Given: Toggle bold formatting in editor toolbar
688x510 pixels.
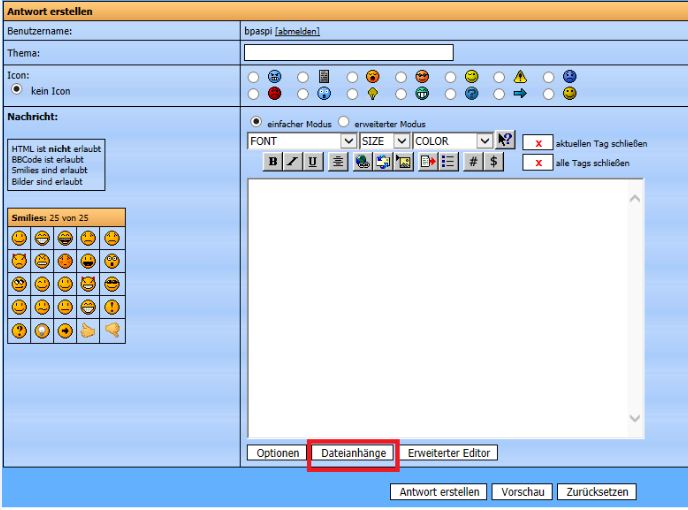Looking at the screenshot, I should pyautogui.click(x=272, y=163).
